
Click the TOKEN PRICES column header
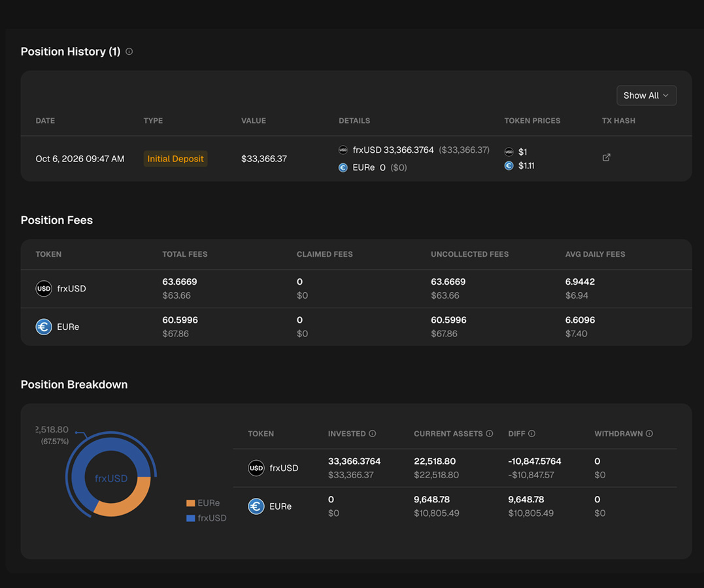point(532,121)
